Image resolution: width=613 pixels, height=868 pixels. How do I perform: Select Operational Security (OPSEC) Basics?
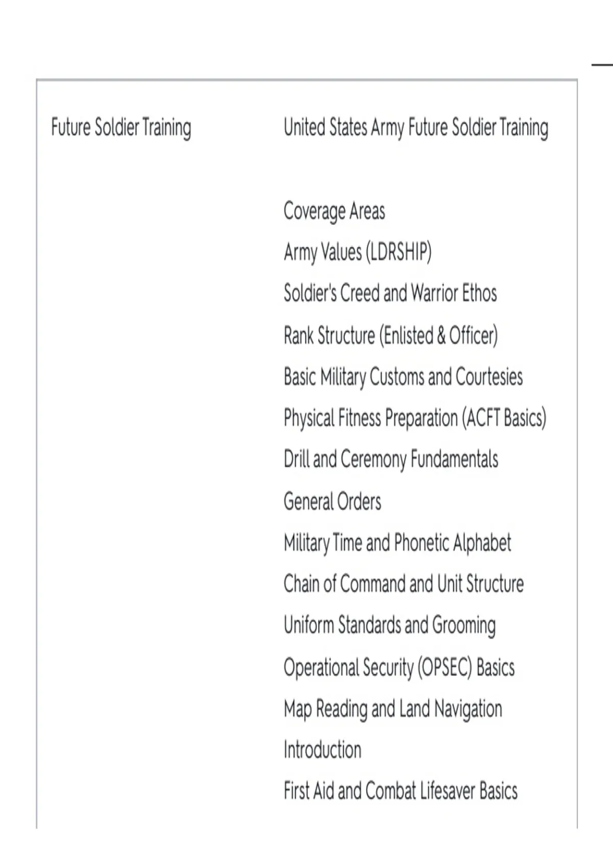pyautogui.click(x=399, y=667)
